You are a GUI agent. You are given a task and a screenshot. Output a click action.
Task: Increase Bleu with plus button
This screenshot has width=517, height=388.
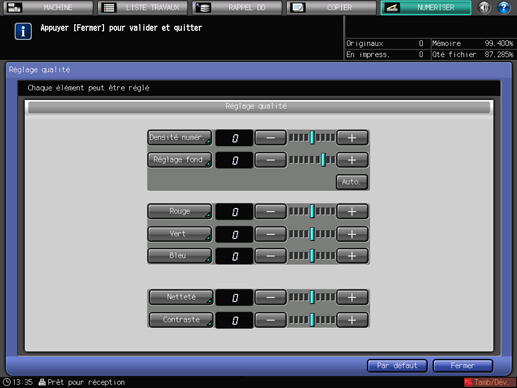point(352,256)
